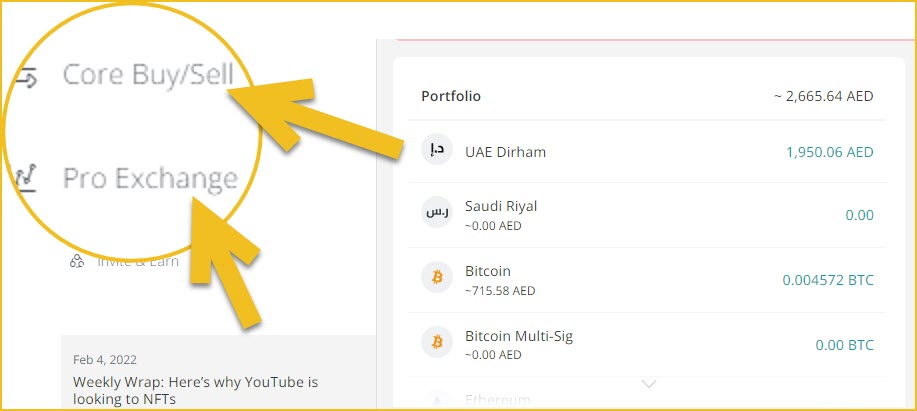
Task: Open Invite & Earn menu entry
Action: [138, 261]
